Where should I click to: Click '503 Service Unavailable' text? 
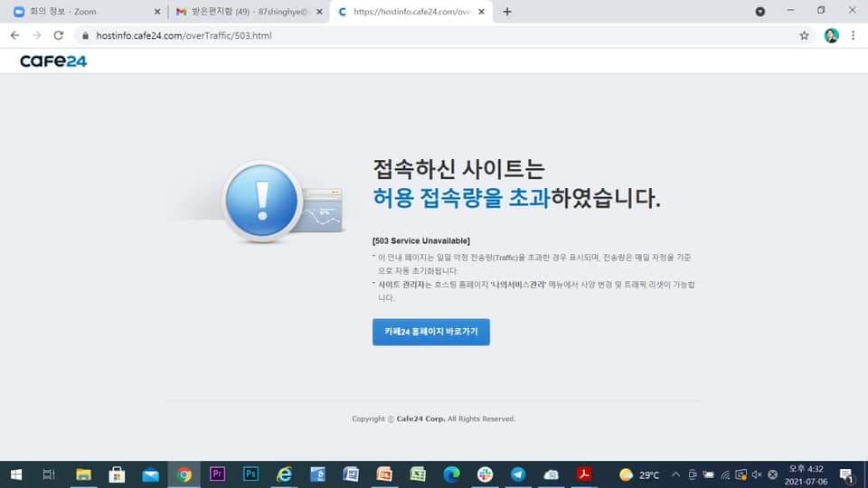coord(421,240)
